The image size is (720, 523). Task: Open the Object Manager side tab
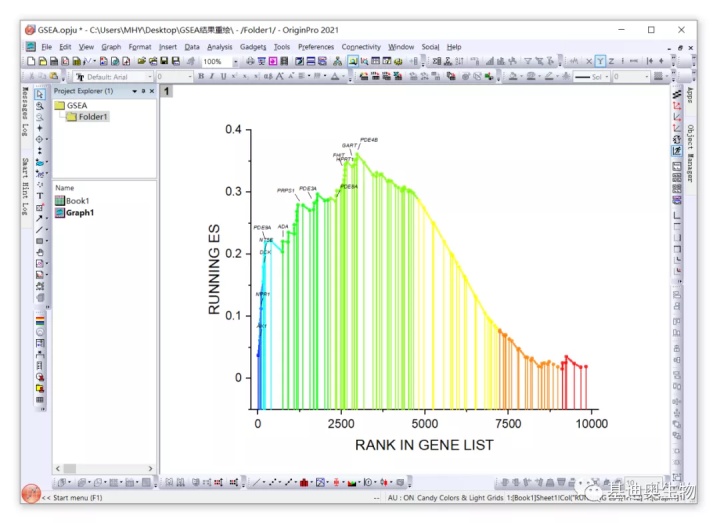pos(690,153)
